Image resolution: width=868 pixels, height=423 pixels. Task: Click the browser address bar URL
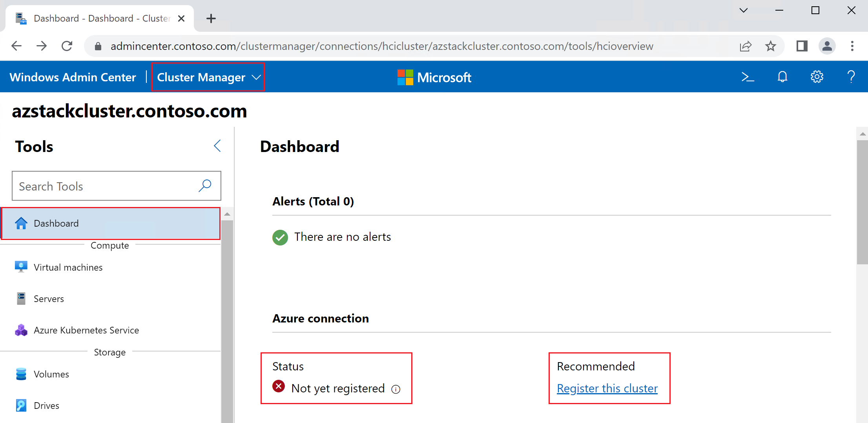coord(382,46)
